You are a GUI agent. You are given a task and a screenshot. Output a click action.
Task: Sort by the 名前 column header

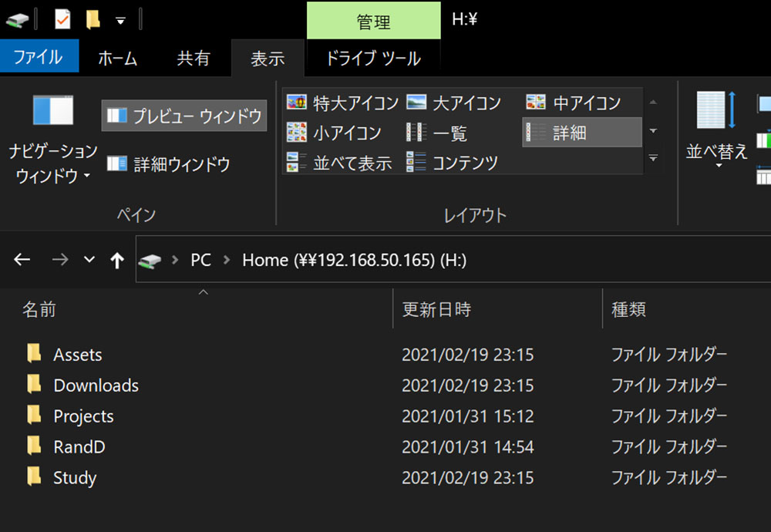coord(39,309)
